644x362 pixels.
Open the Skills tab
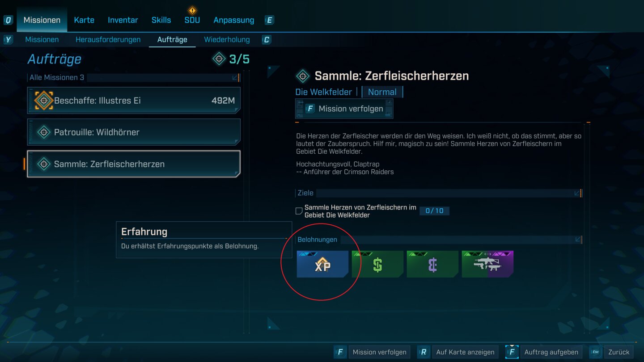[x=161, y=20]
